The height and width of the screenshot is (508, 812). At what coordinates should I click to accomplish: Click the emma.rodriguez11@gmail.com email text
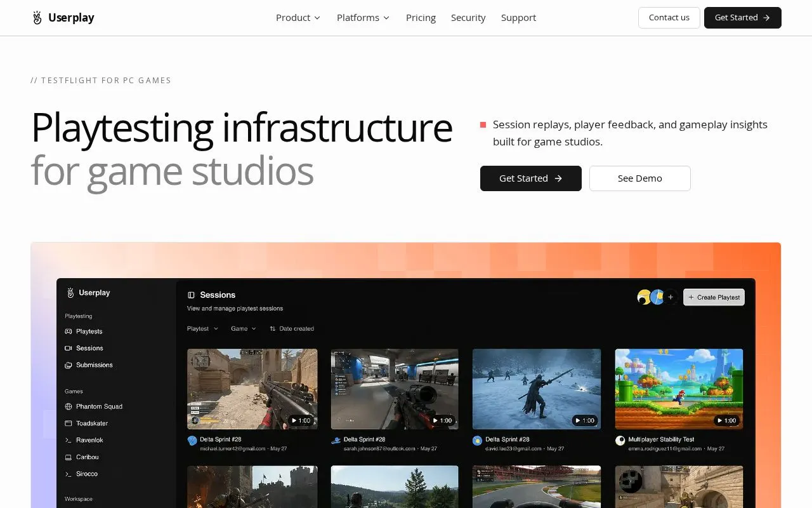(665, 449)
